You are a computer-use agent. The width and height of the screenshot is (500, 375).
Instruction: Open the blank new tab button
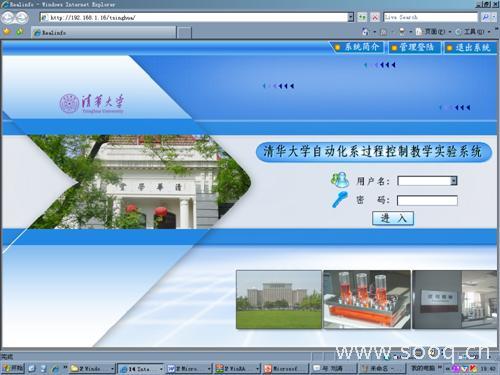184,33
